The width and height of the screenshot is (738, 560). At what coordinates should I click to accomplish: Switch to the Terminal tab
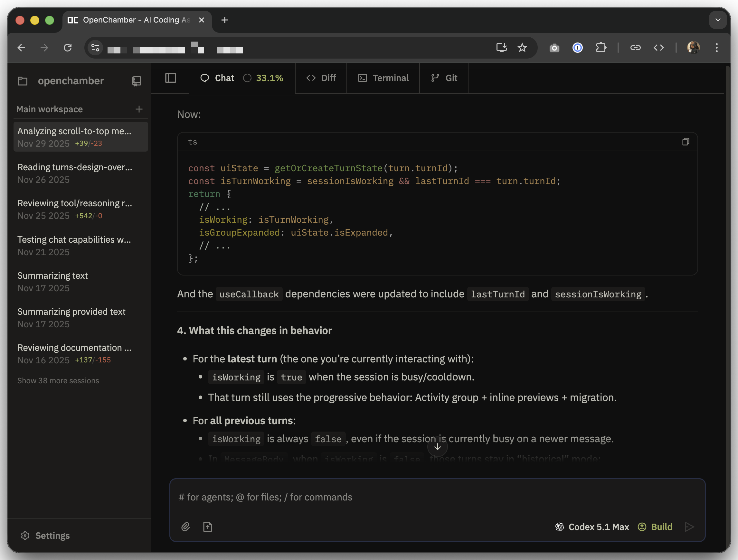pos(383,78)
